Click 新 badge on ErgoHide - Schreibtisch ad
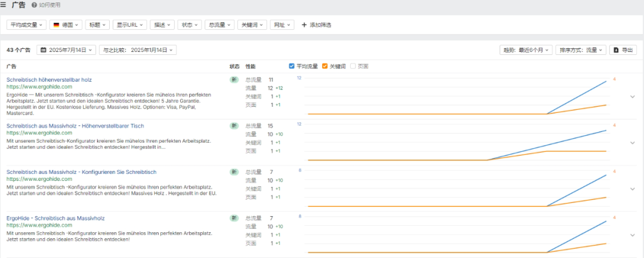This screenshot has width=644, height=258. (234, 218)
